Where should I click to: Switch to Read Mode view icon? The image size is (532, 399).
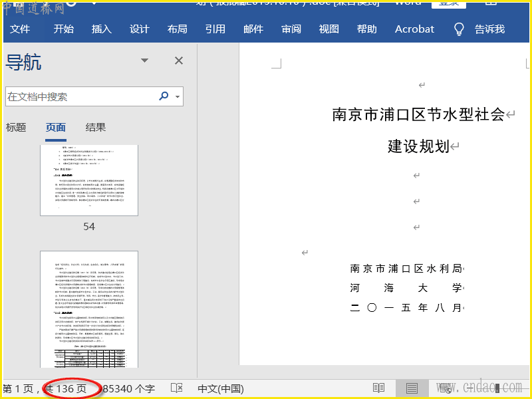[x=378, y=388]
